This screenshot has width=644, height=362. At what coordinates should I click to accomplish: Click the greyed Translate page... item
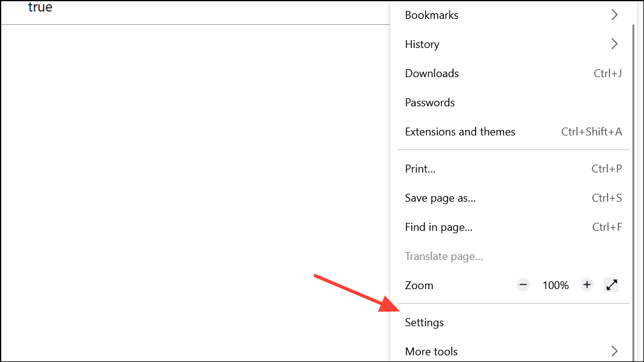pos(444,256)
